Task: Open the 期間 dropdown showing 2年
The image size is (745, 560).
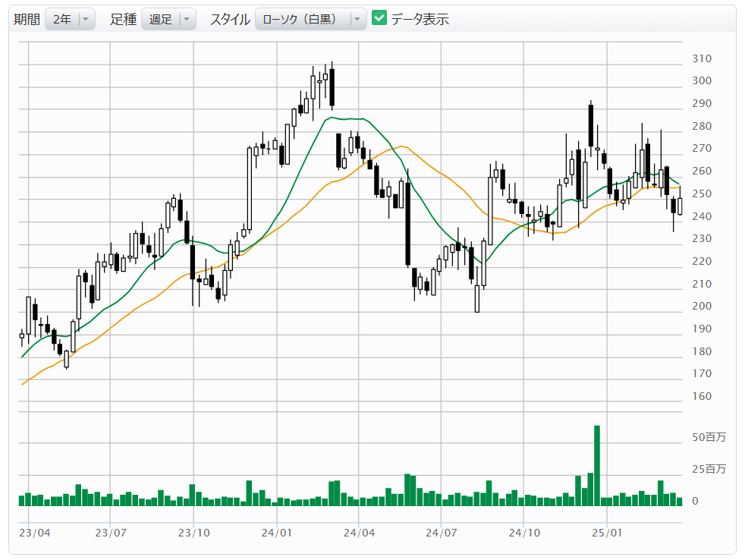Action: pos(71,19)
